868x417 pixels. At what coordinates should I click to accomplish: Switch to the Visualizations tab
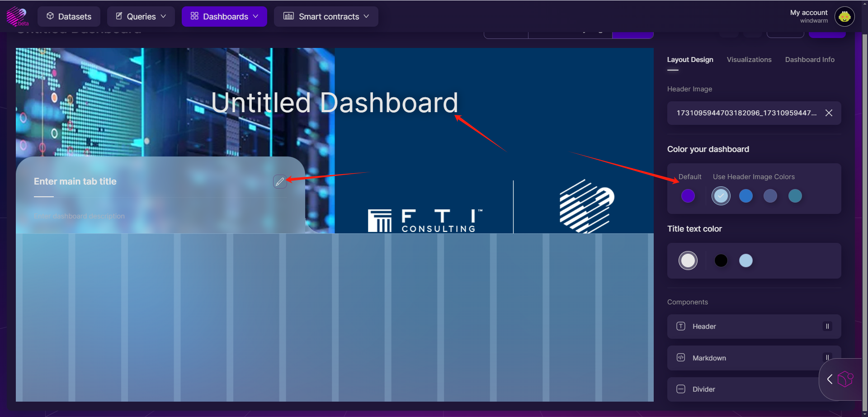click(749, 60)
